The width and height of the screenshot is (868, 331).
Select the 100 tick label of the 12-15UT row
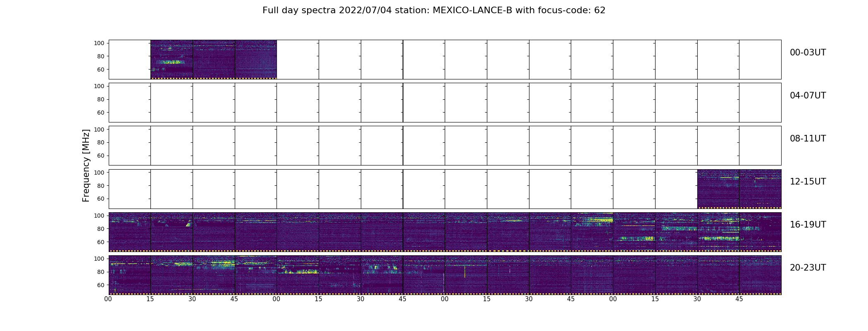pos(100,172)
